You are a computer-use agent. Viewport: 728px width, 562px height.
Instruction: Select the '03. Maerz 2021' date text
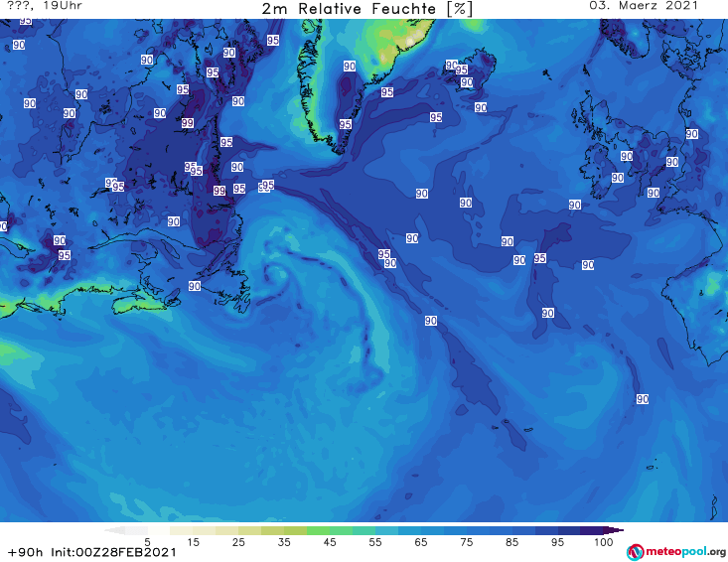coord(644,6)
